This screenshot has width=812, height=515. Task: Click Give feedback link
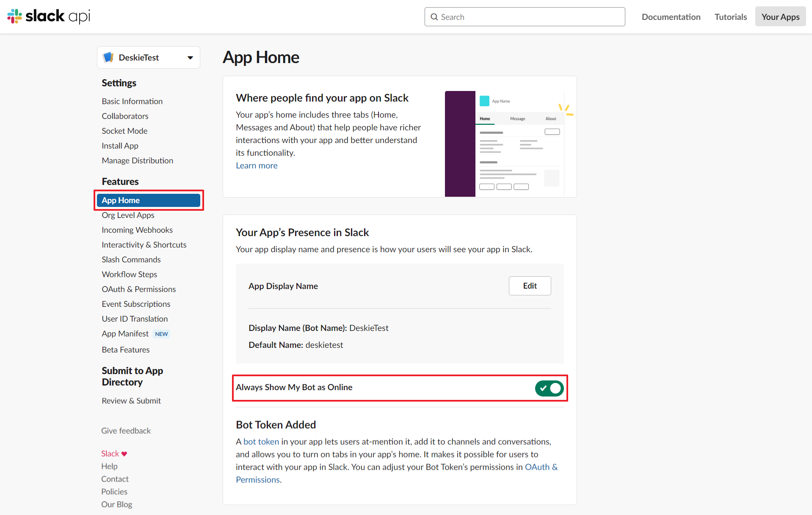pos(126,431)
